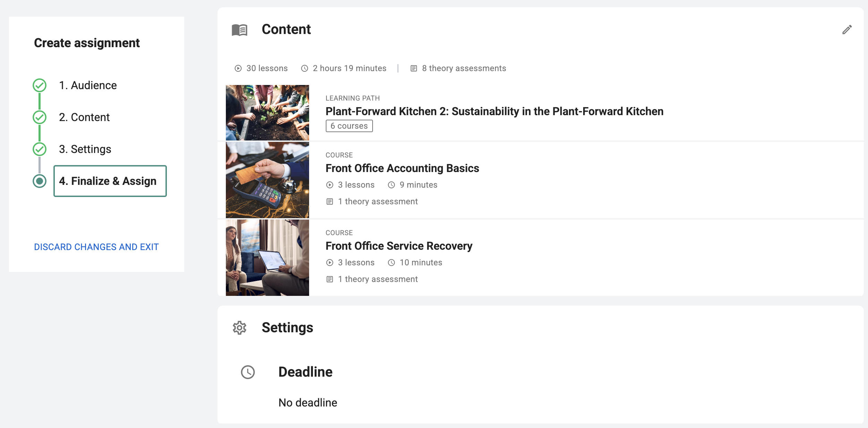The height and width of the screenshot is (428, 868).
Task: Click the green checkmark beside Content step
Action: coord(40,117)
